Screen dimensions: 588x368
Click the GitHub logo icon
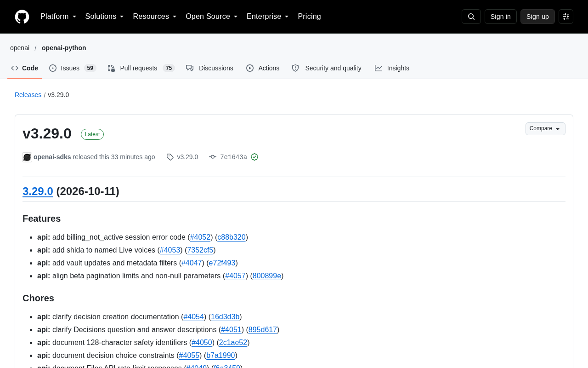tap(22, 17)
